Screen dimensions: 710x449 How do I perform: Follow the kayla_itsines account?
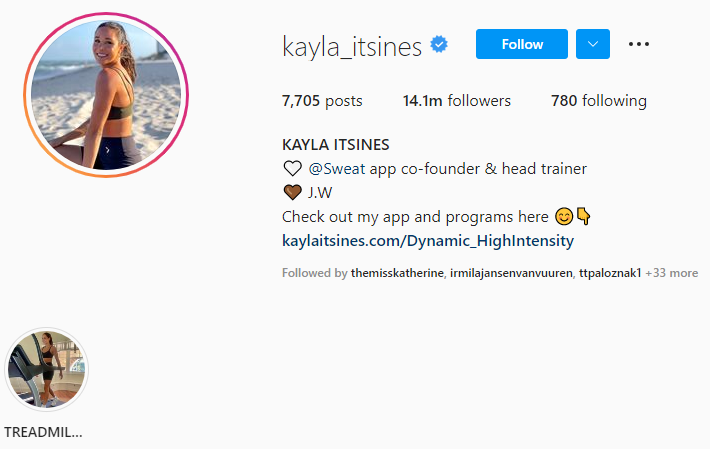tap(522, 44)
